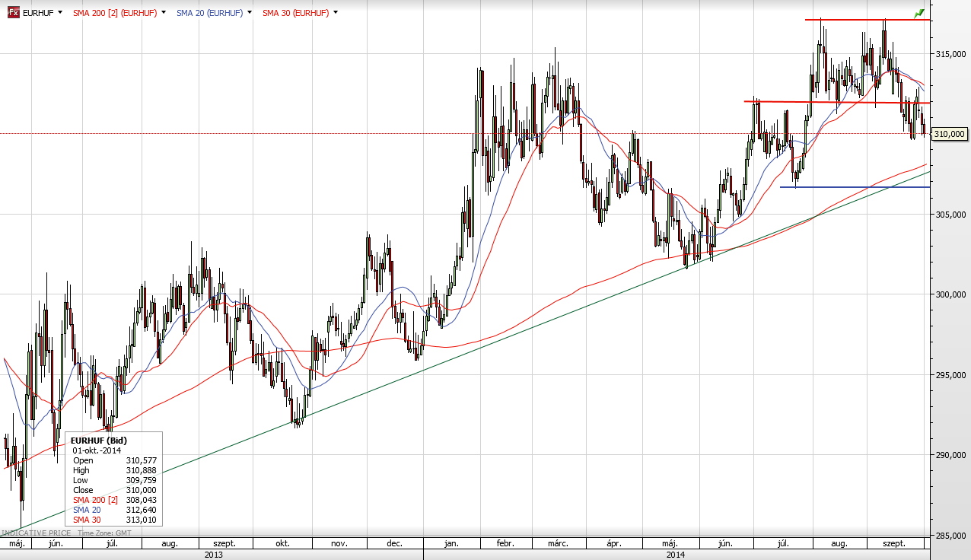Open the SMA 20 (EURHUF) dropdown
This screenshot has height=560, width=971.
pyautogui.click(x=249, y=13)
